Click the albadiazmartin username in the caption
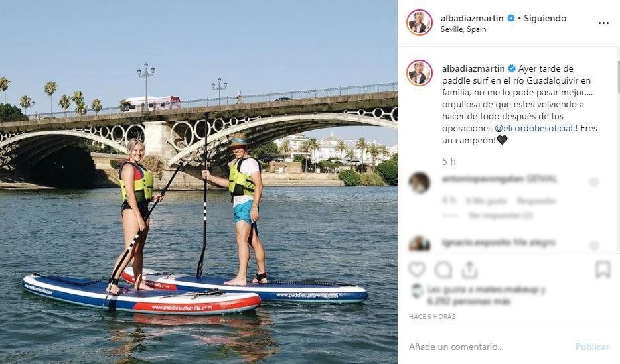This screenshot has height=364, width=620. [473, 68]
